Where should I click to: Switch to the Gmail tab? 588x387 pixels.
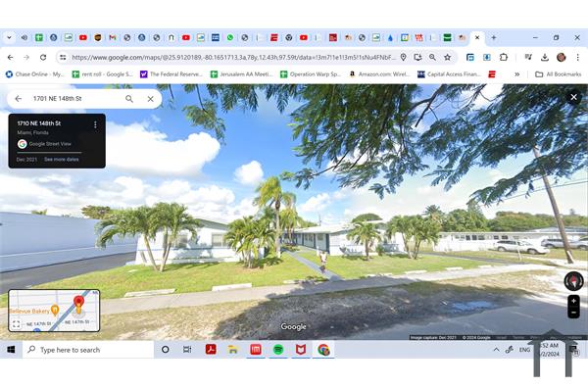(113, 37)
